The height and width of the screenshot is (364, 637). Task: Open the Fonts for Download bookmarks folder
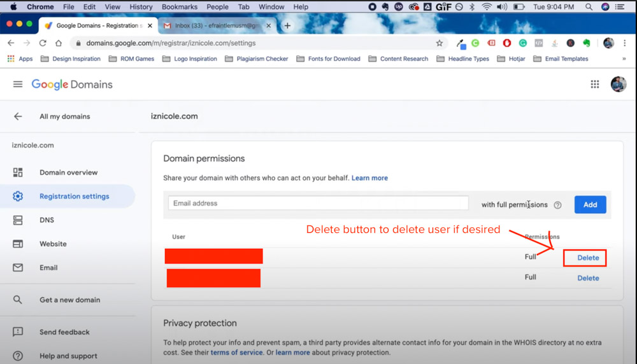(328, 59)
